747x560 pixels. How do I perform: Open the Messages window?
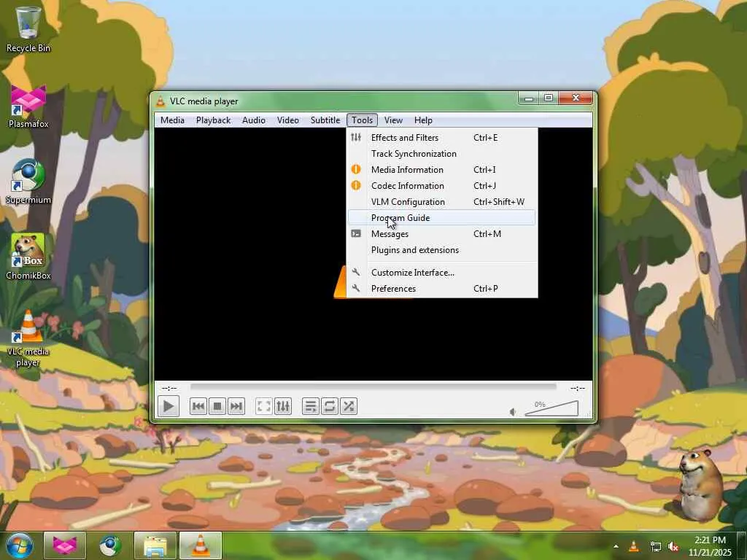point(442,234)
